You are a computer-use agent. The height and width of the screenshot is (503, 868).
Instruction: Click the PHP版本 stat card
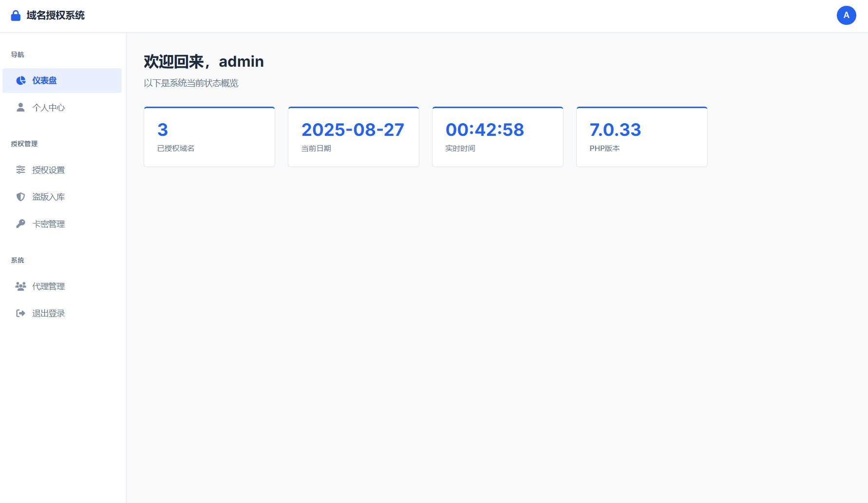pos(642,137)
